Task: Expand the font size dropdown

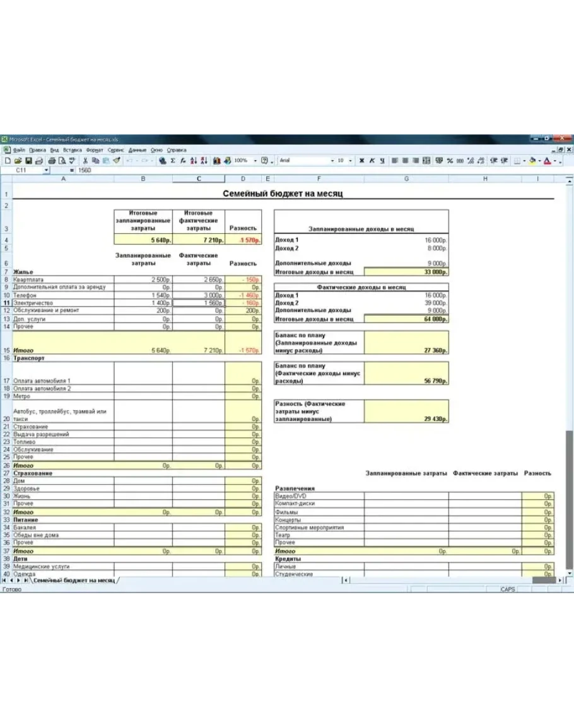Action: (351, 161)
